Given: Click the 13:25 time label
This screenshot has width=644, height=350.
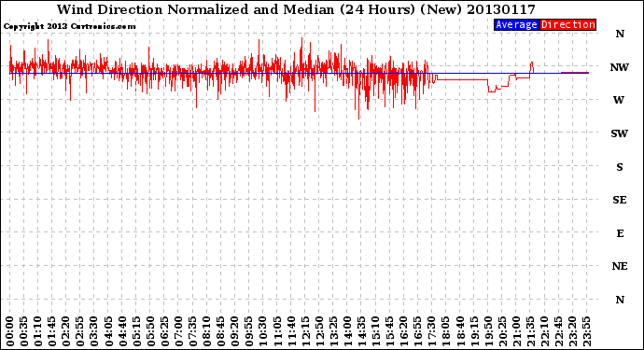Looking at the screenshot, I should (333, 331).
